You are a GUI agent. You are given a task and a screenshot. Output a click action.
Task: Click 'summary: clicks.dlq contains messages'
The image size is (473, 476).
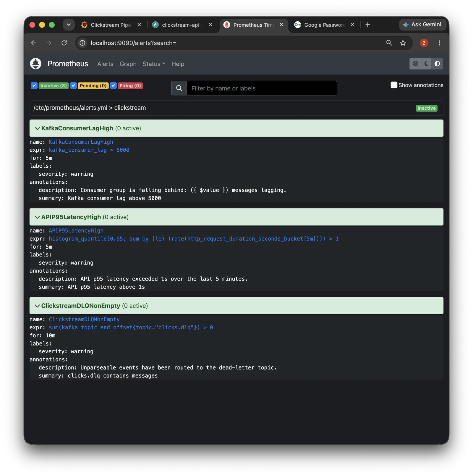coord(98,376)
